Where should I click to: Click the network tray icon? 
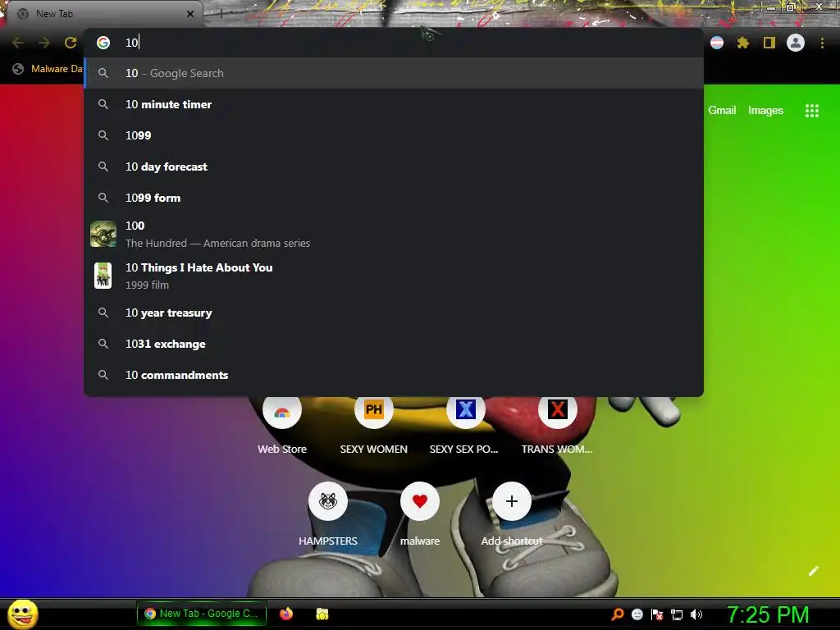677,614
